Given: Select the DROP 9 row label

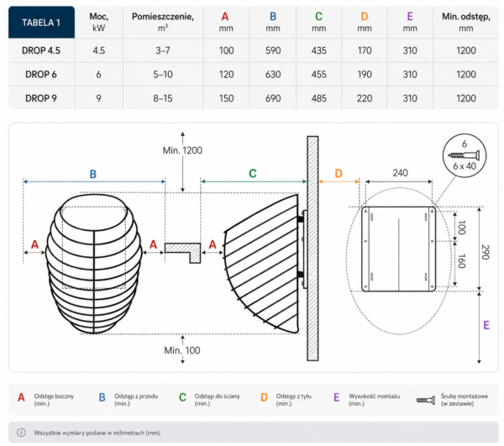Looking at the screenshot, I should [41, 98].
